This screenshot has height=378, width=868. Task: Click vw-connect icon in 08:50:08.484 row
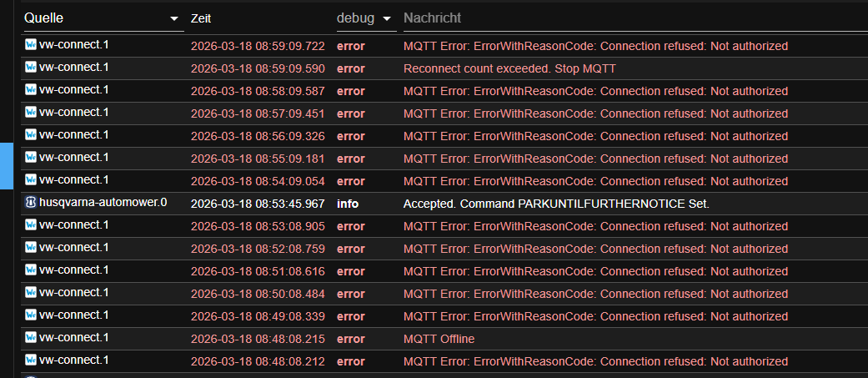31,292
